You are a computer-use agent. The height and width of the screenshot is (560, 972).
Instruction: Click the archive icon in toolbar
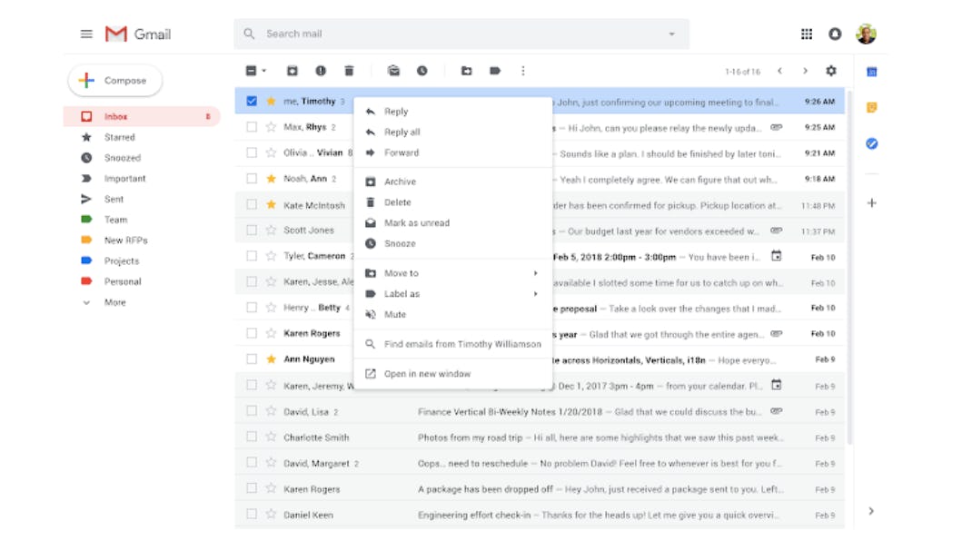point(292,71)
